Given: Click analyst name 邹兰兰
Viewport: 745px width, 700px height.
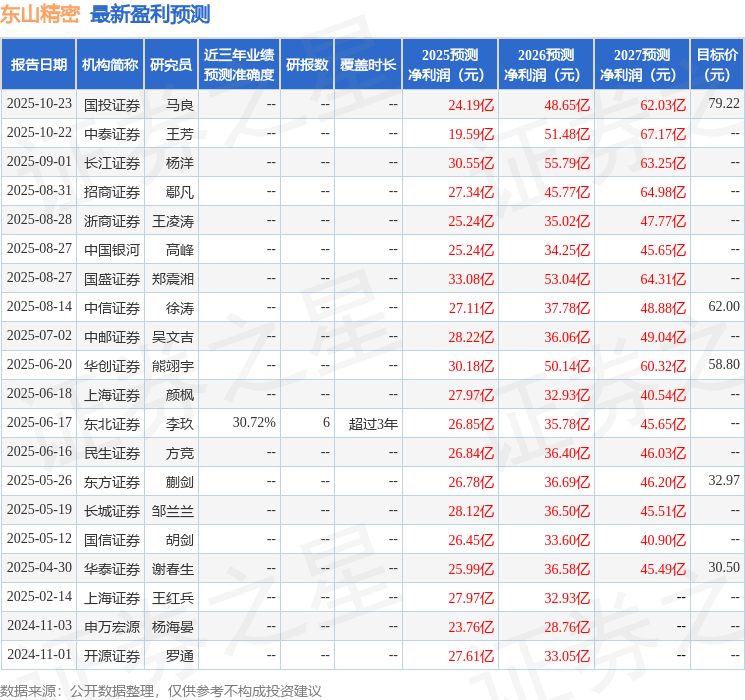Looking at the screenshot, I should point(173,511).
